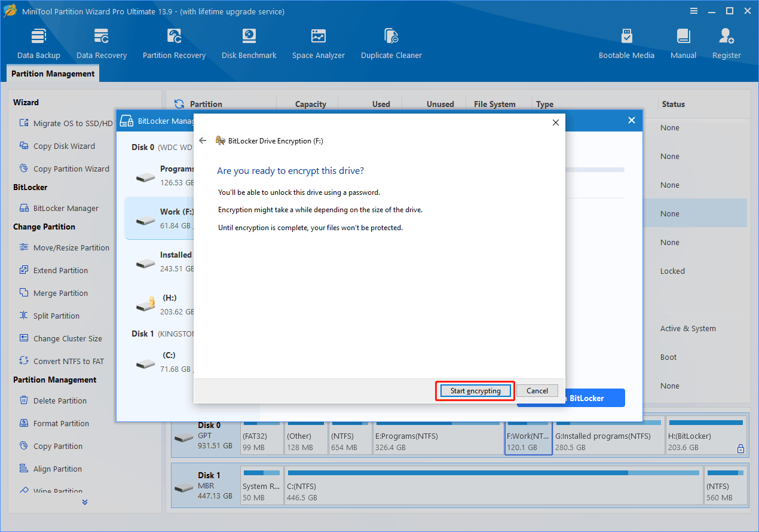Select 654 MB (NTFS) partition on Disk 0
The height and width of the screenshot is (532, 759).
350,438
